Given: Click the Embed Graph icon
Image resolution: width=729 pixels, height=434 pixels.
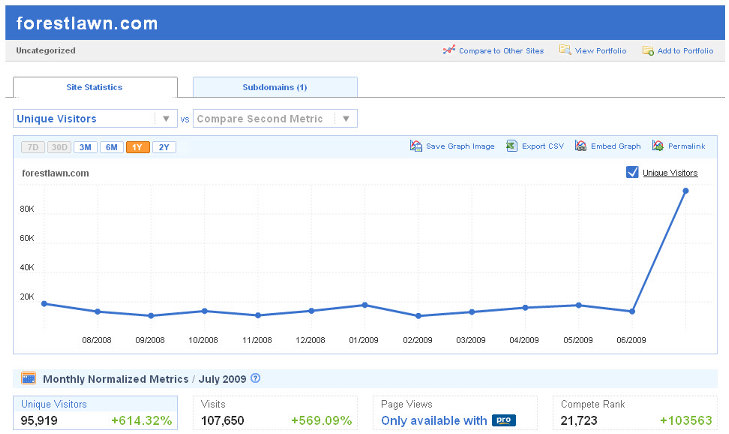Looking at the screenshot, I should (581, 146).
